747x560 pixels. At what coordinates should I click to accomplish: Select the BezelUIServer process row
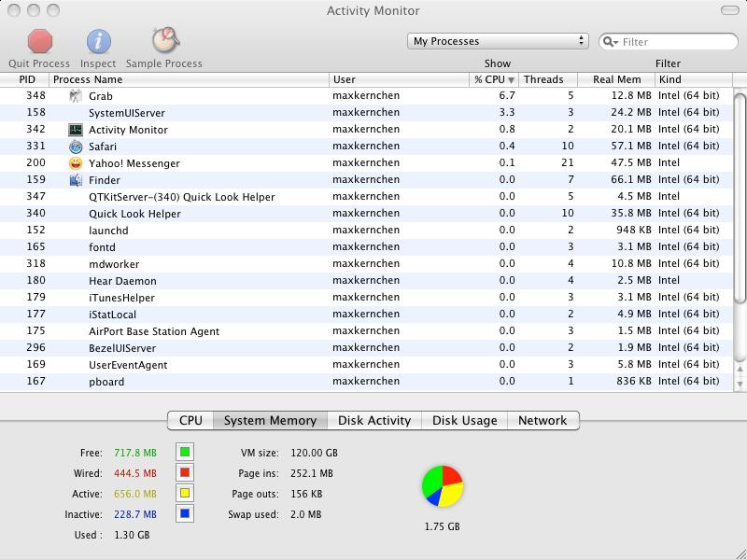click(x=366, y=347)
